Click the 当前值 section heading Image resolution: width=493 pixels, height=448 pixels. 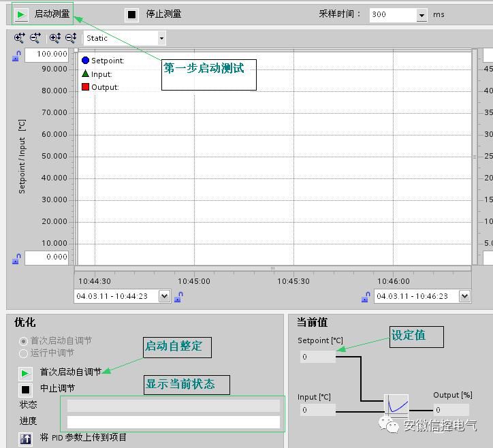[313, 323]
